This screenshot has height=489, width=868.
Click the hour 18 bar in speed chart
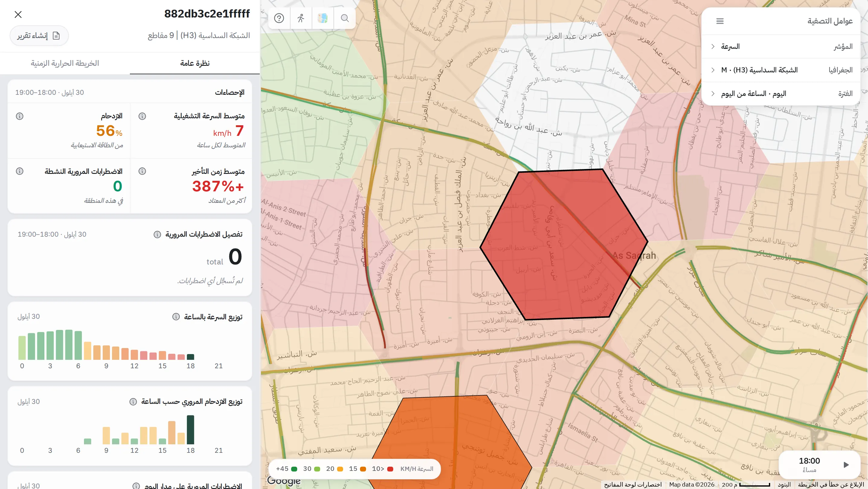190,357
